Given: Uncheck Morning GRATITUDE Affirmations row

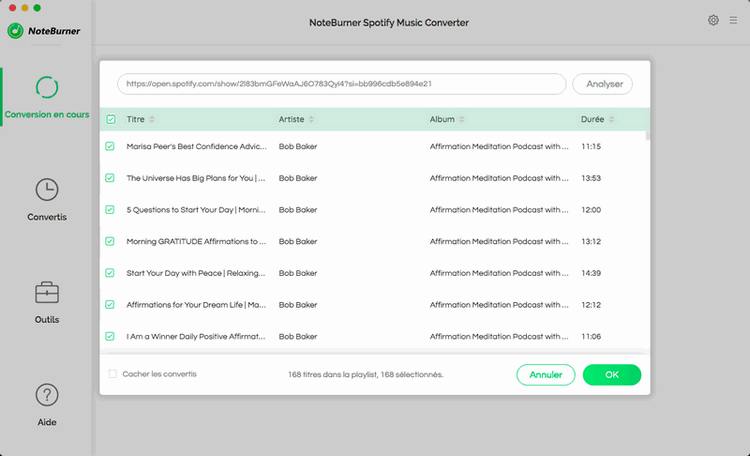Looking at the screenshot, I should click(x=110, y=241).
